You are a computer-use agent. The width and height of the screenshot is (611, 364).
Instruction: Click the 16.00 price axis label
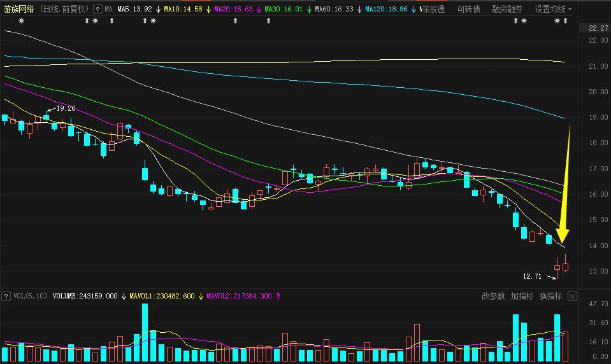point(598,194)
